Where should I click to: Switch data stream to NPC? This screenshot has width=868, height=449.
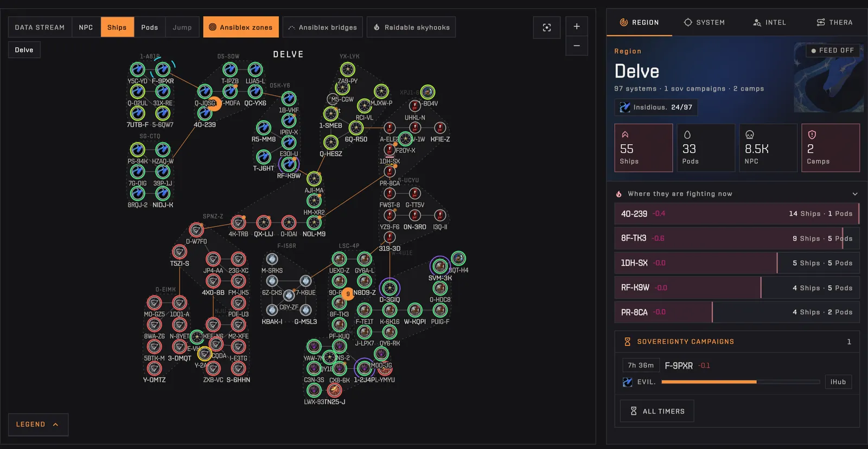tap(86, 27)
